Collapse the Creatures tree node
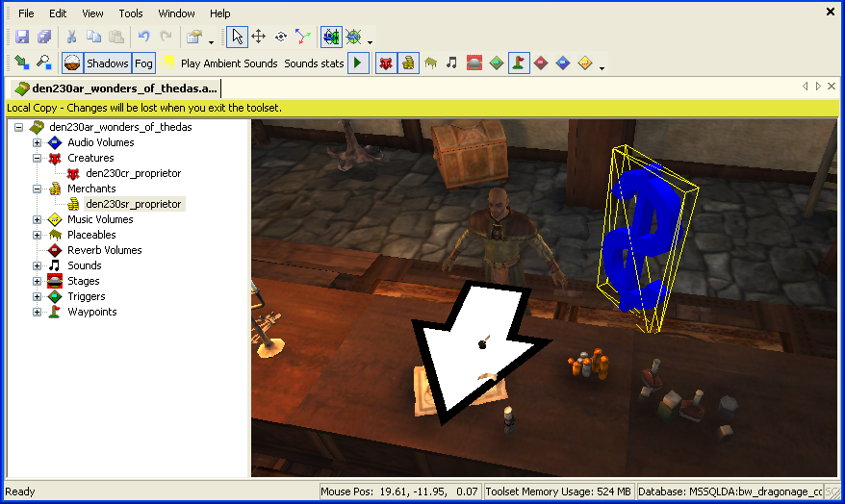845x504 pixels. (x=37, y=158)
